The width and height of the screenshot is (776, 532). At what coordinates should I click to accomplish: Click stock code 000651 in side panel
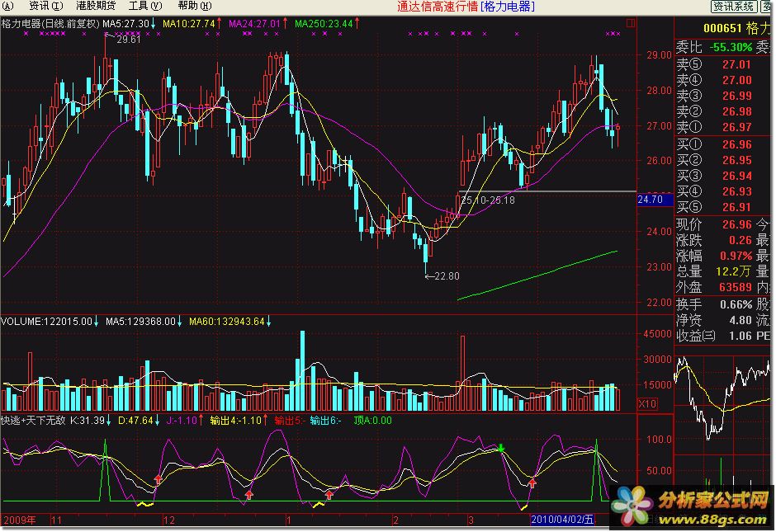722,28
